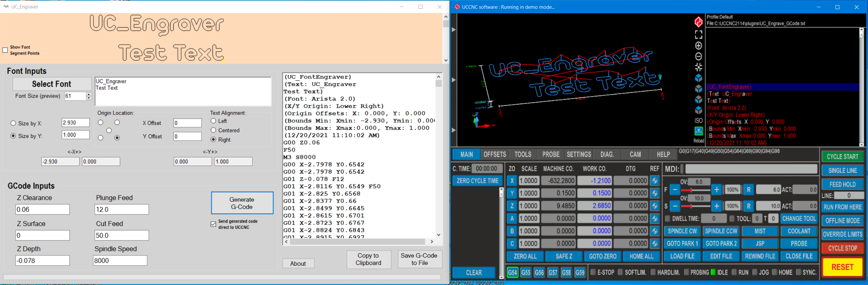The height and width of the screenshot is (285, 868).
Task: Set origin location to upper left radio
Action: click(x=100, y=122)
